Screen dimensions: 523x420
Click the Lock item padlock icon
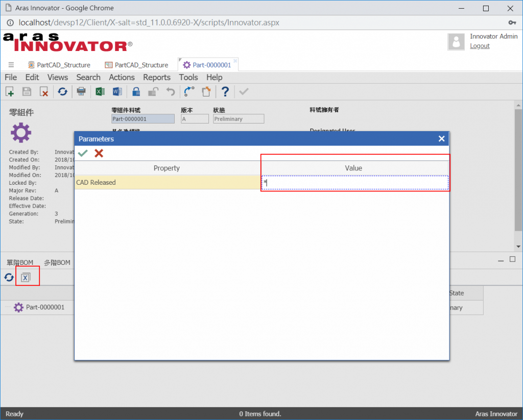[136, 91]
